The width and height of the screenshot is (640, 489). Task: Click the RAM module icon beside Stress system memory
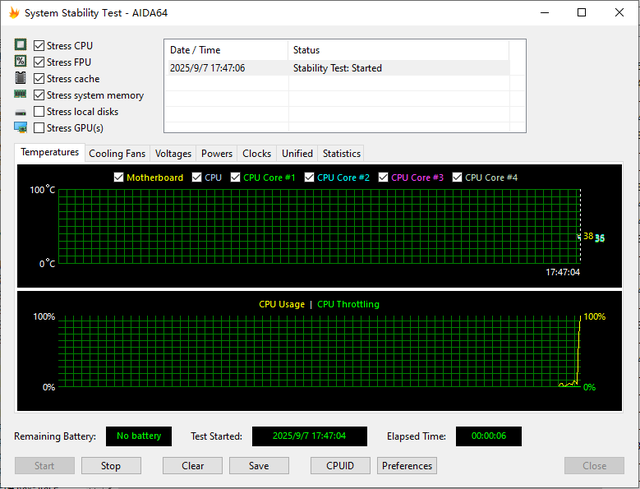tap(20, 94)
